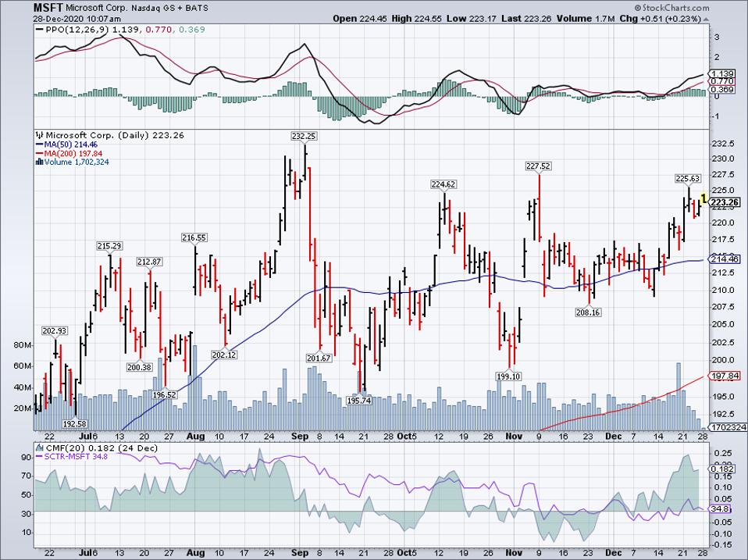Click the area chart icon beside CMF(20)
The width and height of the screenshot is (748, 560).
[x=40, y=448]
